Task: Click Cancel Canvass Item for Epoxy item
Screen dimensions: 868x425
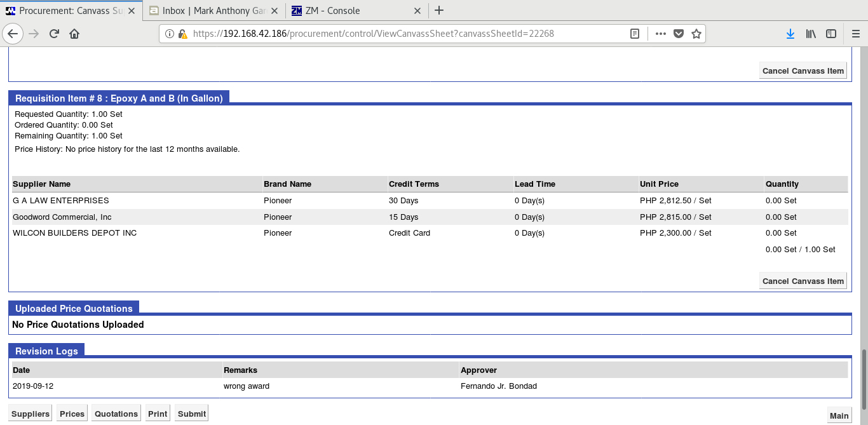Action: (x=803, y=281)
